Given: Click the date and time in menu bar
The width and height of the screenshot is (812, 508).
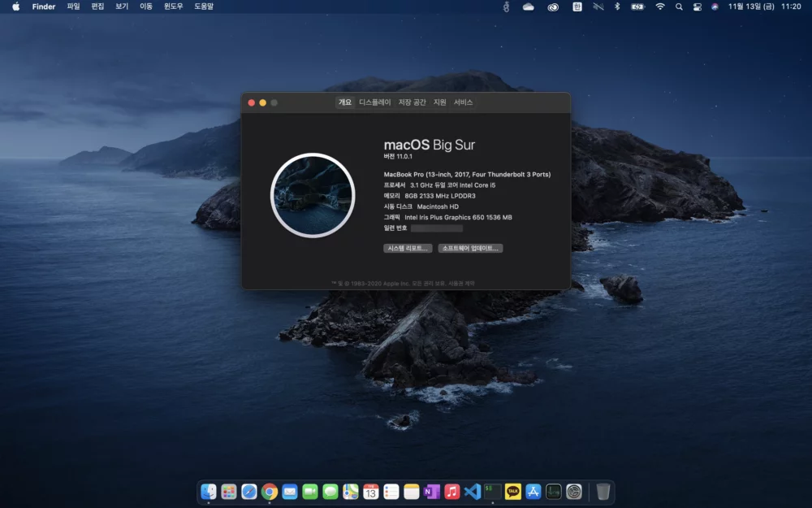Looking at the screenshot, I should [x=764, y=7].
